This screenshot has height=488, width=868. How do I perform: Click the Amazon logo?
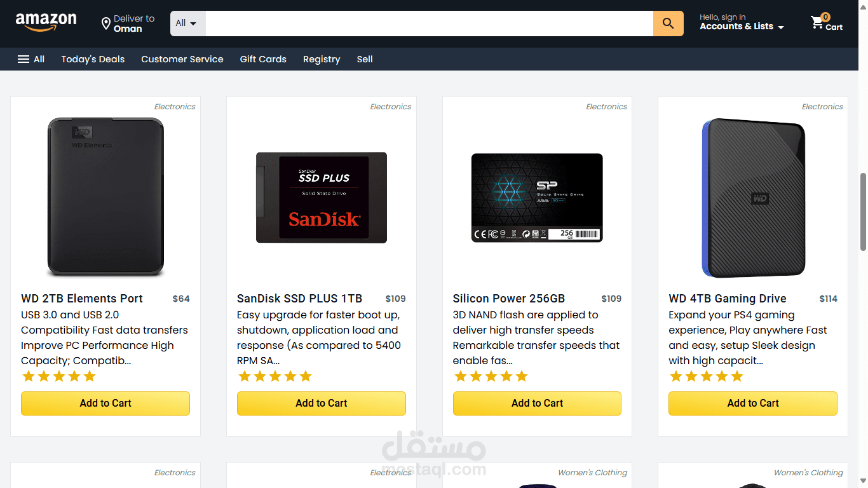pyautogui.click(x=46, y=22)
